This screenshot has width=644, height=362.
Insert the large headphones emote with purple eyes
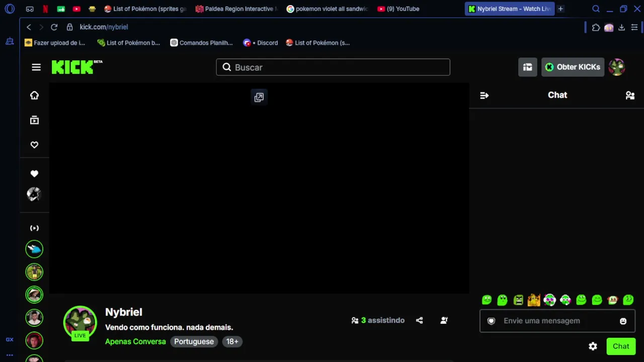click(549, 300)
